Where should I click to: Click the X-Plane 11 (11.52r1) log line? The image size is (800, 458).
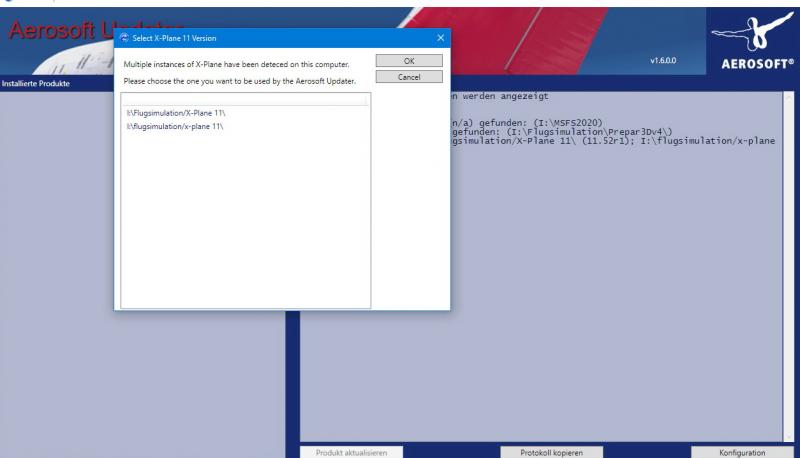coord(613,141)
